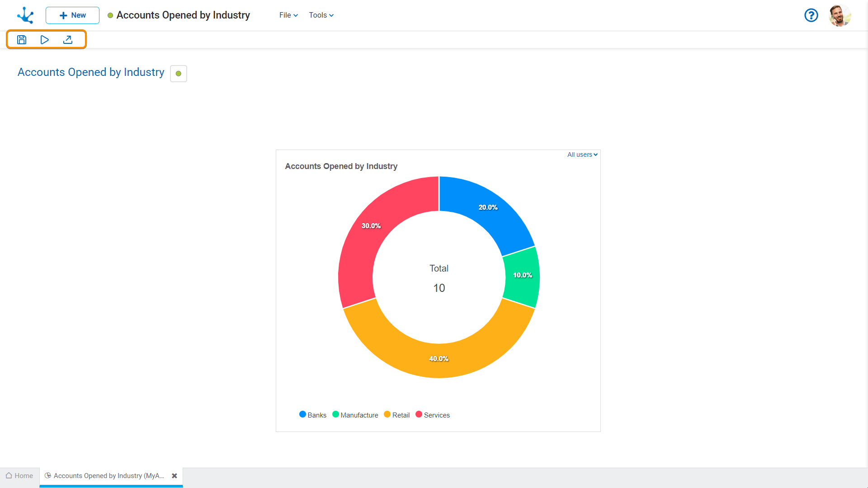Expand the Tools menu
The image size is (868, 488).
tap(321, 15)
